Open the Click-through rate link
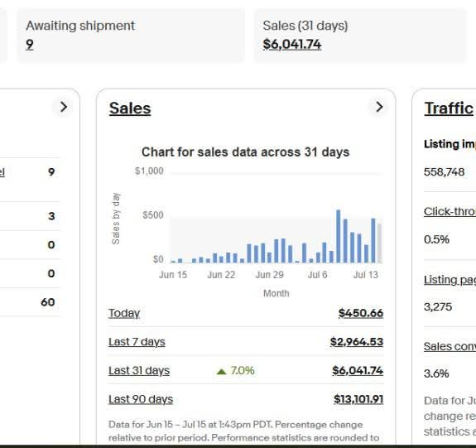476x448 pixels. tap(450, 211)
